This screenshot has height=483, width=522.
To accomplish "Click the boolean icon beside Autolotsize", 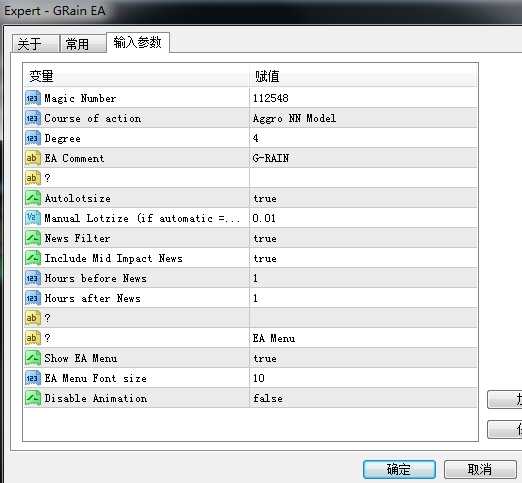I will pos(33,198).
